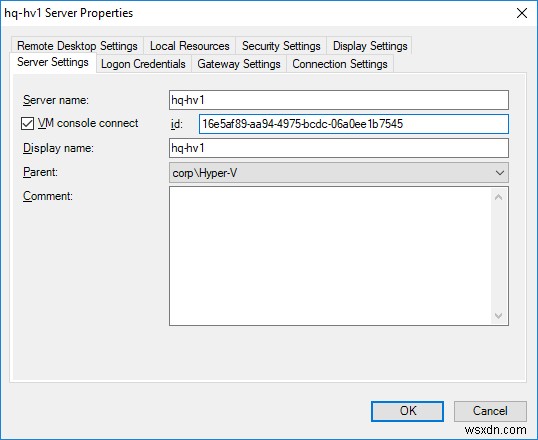Switch to the Remote Desktop Settings tab
The image size is (538, 440).
(x=77, y=46)
